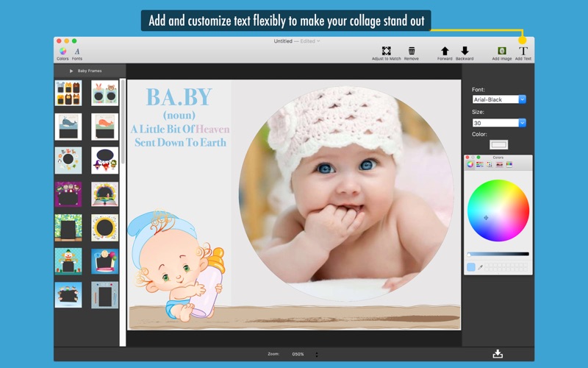
Task: Switch to color sliders tab in Colors window
Action: [480, 164]
